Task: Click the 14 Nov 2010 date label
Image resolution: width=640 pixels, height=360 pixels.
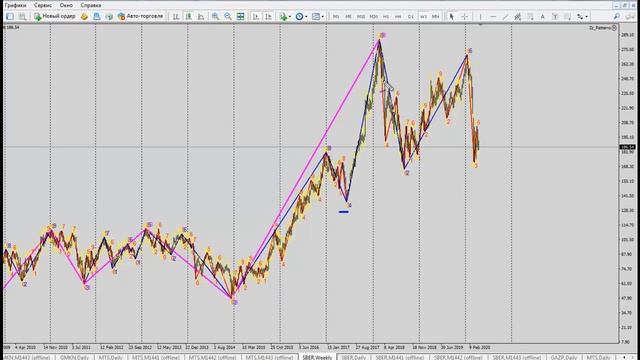Action: [55, 347]
